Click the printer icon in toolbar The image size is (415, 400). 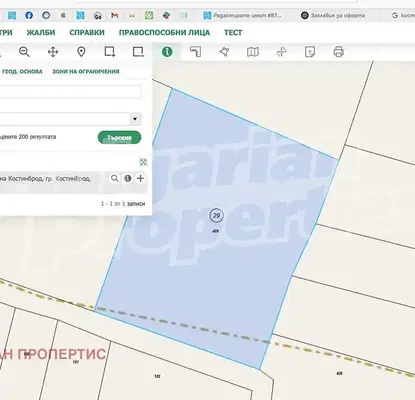338,52
